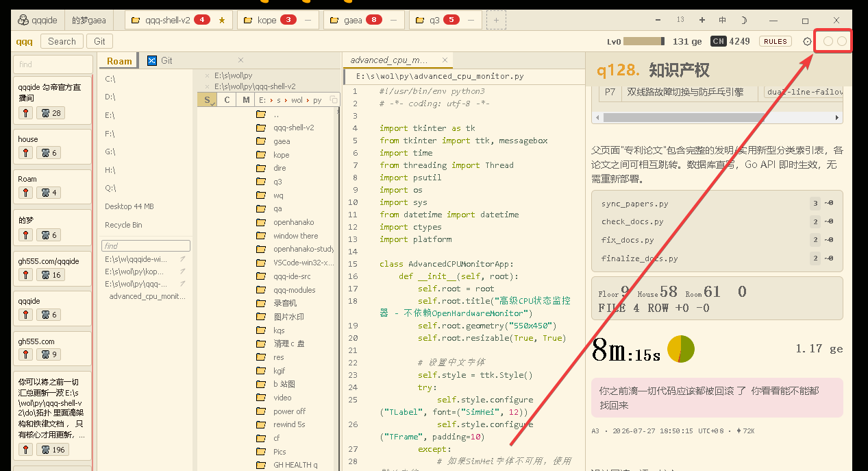The image size is (868, 471).
Task: Remove E:\s\wol\py\qqq-shell-v2 path entry
Action: click(x=208, y=86)
